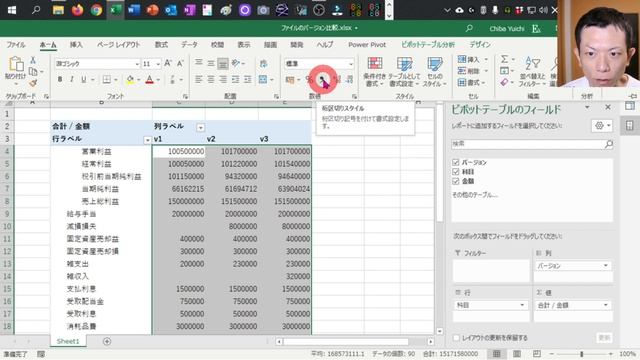Click the percent style button

[309, 80]
